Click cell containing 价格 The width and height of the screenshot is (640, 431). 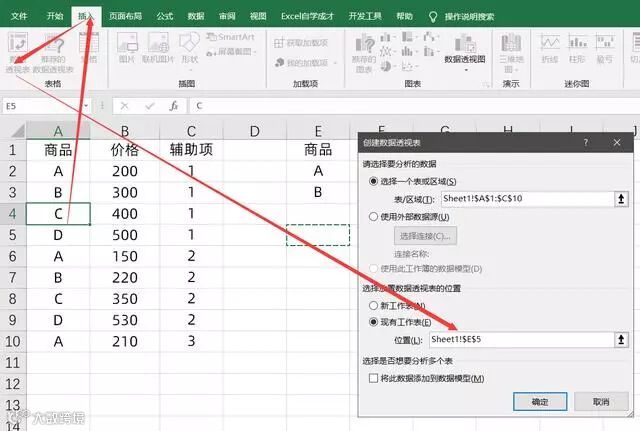pos(124,150)
